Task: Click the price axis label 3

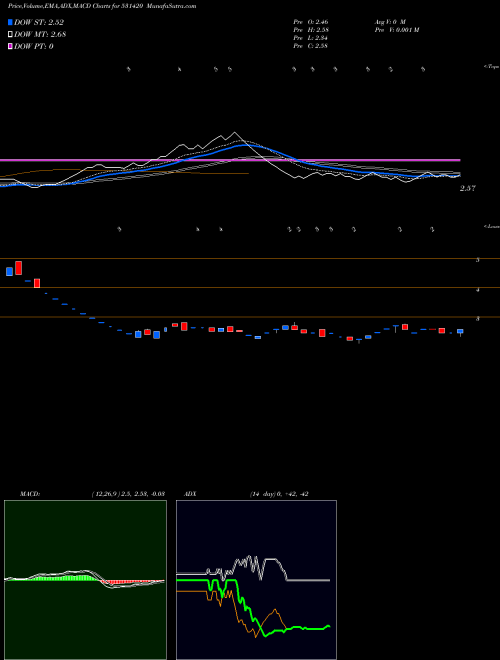Action: [x=477, y=319]
